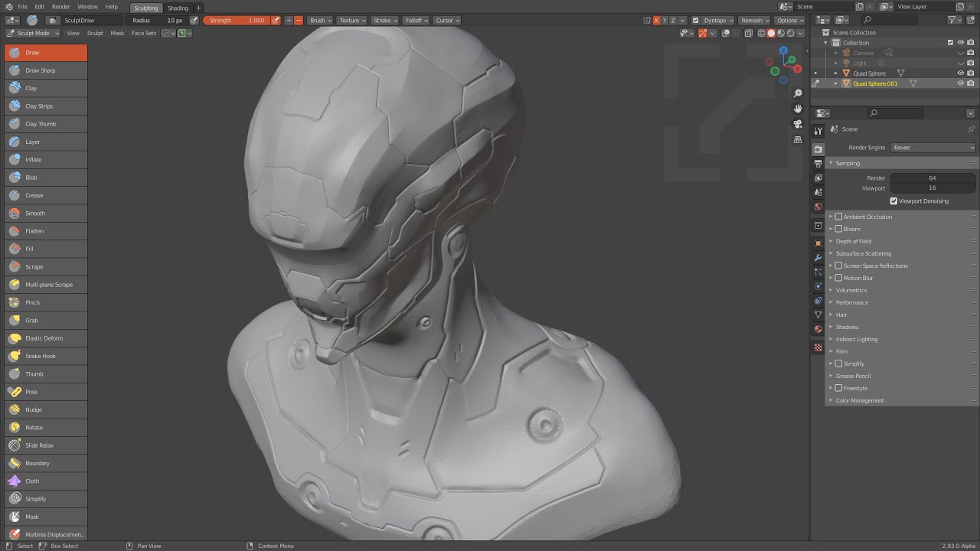Click the pan view hand icon
Image resolution: width=980 pixels, height=551 pixels.
(798, 109)
